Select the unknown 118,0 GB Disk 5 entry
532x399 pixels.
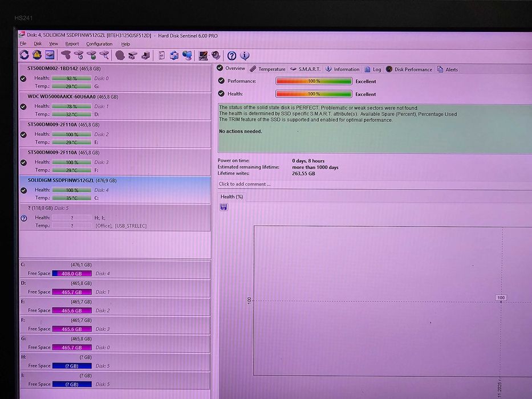coord(115,217)
